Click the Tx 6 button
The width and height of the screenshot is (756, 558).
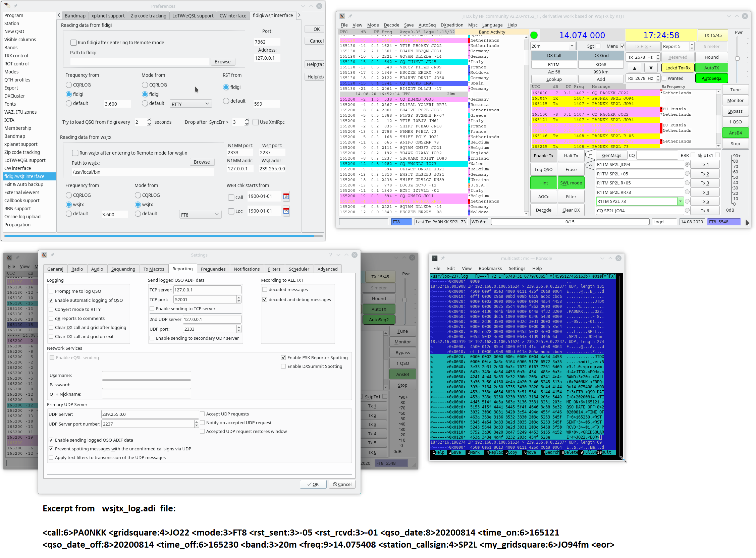pyautogui.click(x=705, y=211)
